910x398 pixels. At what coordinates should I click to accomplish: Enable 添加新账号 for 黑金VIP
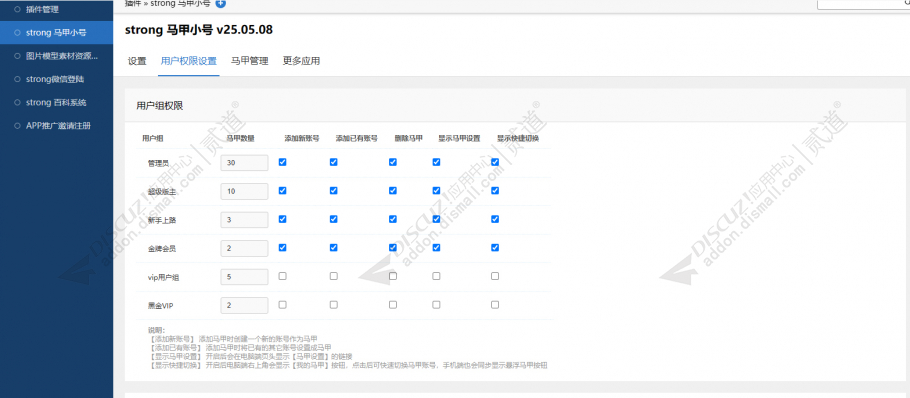coord(283,305)
